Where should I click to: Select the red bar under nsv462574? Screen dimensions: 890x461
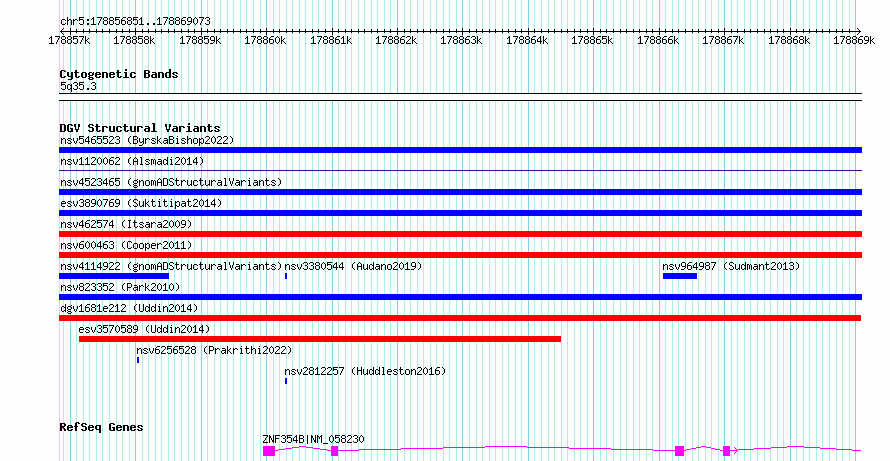click(x=460, y=234)
